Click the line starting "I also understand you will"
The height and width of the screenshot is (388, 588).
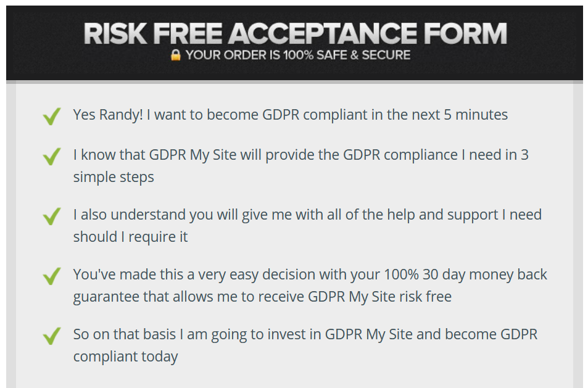[307, 215]
